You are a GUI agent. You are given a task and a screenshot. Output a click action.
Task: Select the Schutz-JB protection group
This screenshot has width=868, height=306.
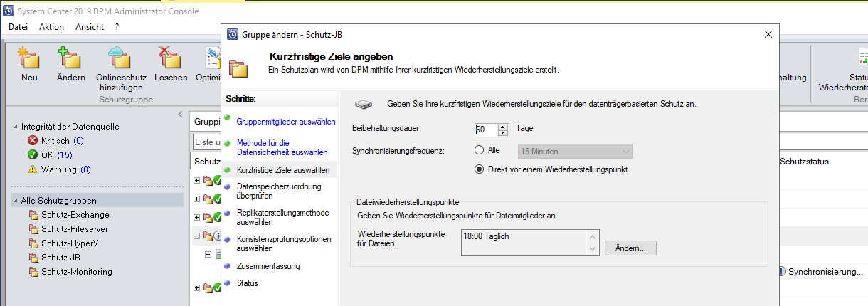tap(60, 258)
